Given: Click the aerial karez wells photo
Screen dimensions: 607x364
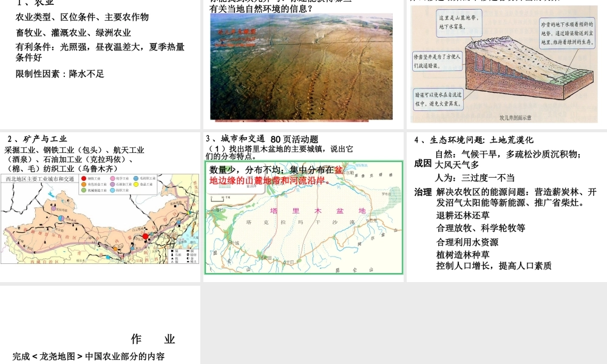Looking at the screenshot, I should pyautogui.click(x=301, y=67).
